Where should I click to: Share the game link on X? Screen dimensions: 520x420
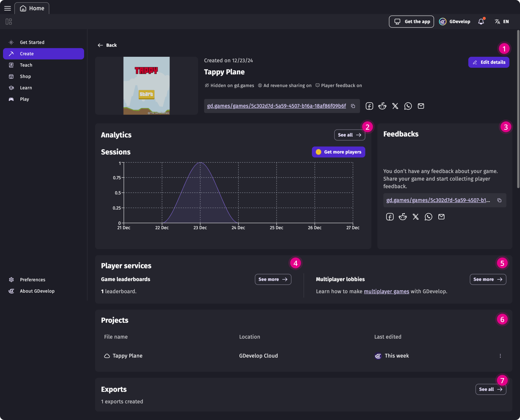click(x=395, y=106)
